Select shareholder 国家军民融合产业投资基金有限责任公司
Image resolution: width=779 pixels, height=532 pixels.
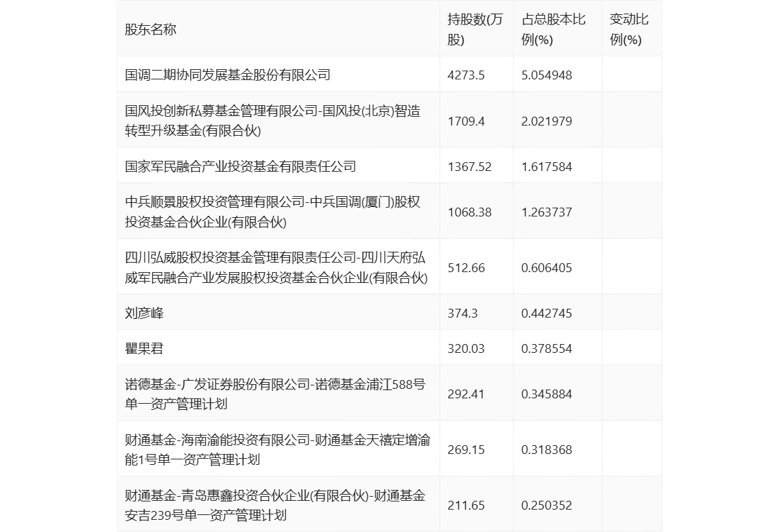pyautogui.click(x=240, y=166)
